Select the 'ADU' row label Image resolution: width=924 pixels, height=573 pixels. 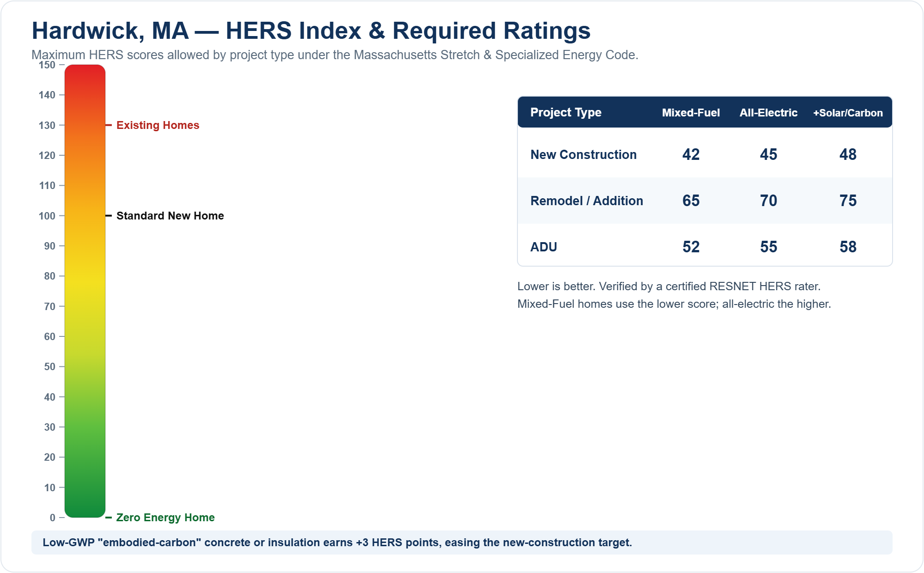(544, 247)
